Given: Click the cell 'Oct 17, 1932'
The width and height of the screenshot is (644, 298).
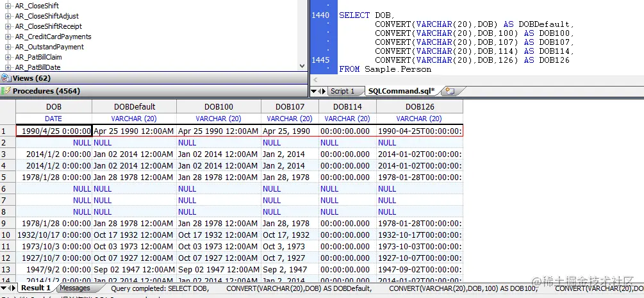Looking at the screenshot, I should pos(290,235).
